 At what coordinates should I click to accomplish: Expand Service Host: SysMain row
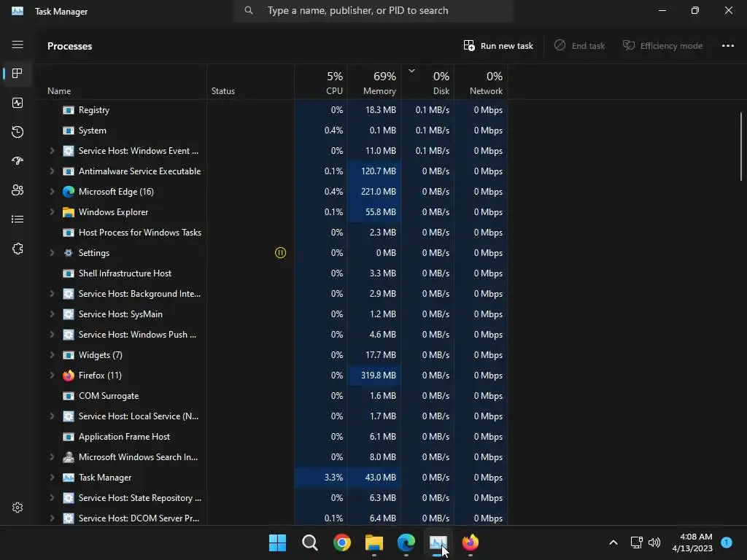[x=52, y=314]
